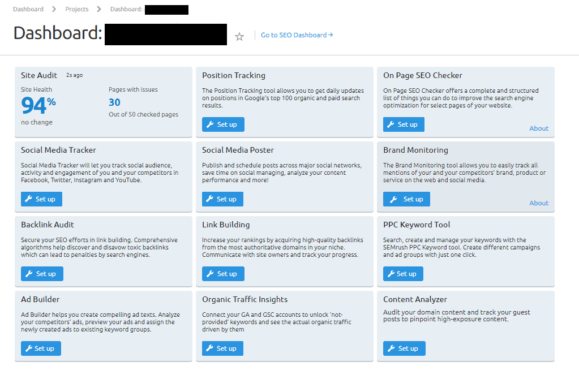Click the favorite star icon beside dashboard title
This screenshot has height=392, width=579.
pyautogui.click(x=239, y=37)
